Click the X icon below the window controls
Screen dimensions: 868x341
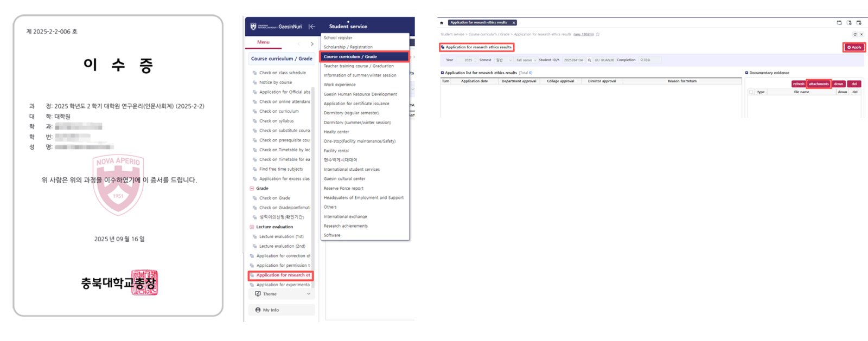[x=861, y=34]
